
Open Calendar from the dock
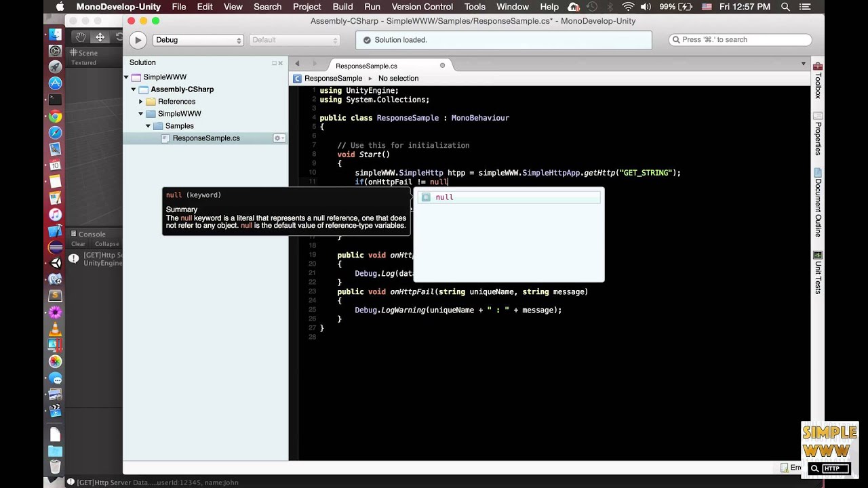(x=56, y=165)
